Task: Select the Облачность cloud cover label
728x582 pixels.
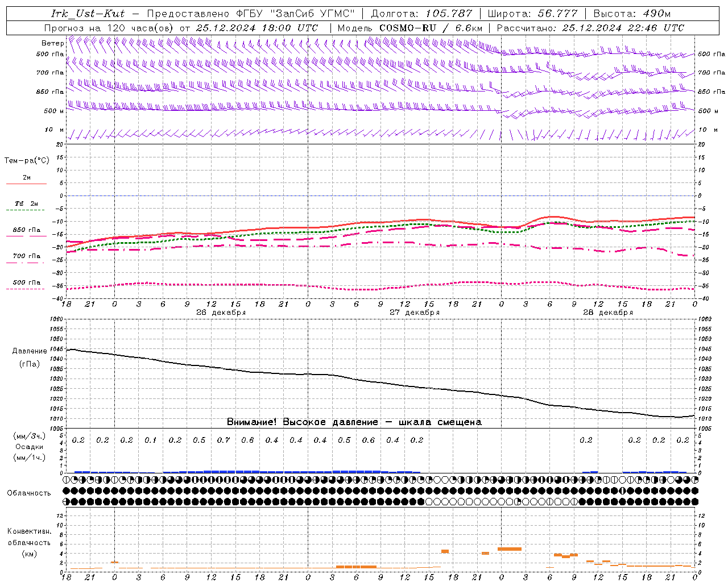Action: [28, 493]
